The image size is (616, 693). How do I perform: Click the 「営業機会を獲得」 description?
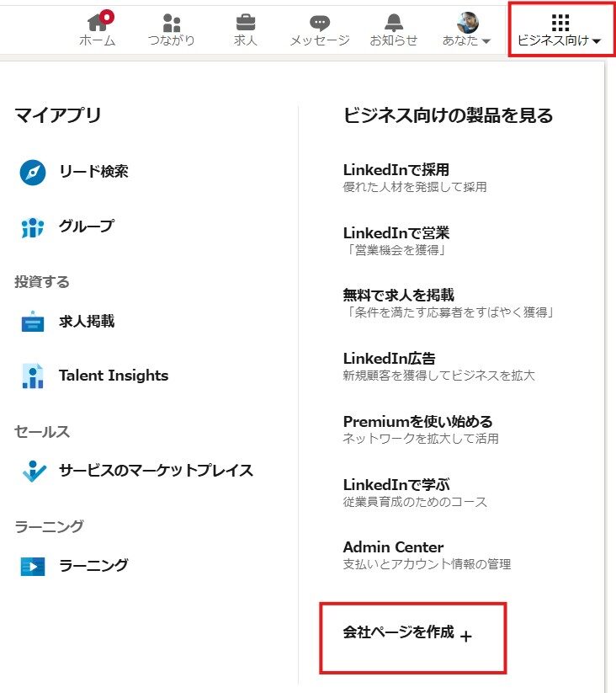click(396, 251)
